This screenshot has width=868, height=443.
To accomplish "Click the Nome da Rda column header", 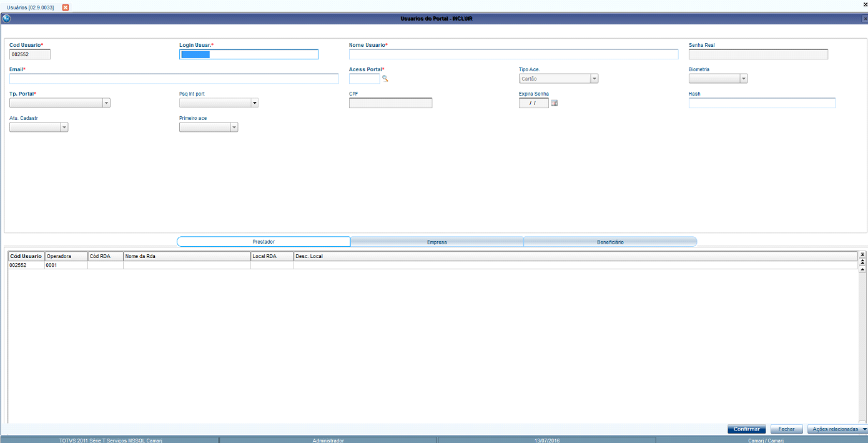I will pyautogui.click(x=187, y=256).
